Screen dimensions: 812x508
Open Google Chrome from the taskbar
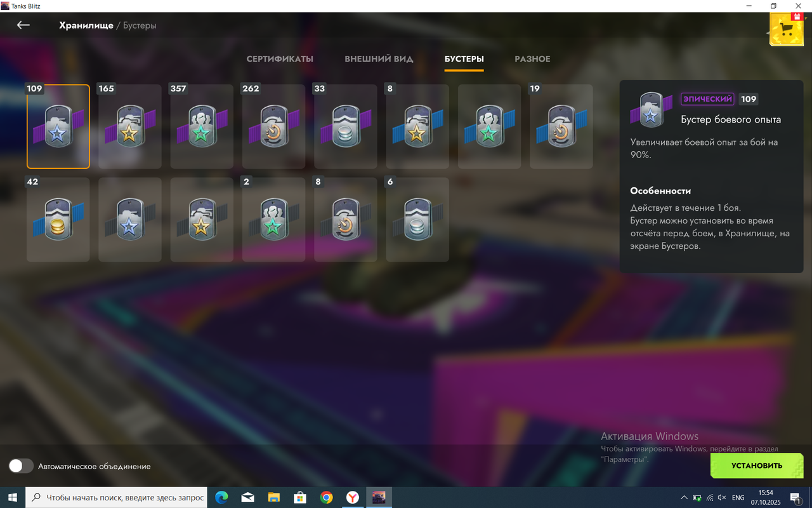(x=326, y=498)
